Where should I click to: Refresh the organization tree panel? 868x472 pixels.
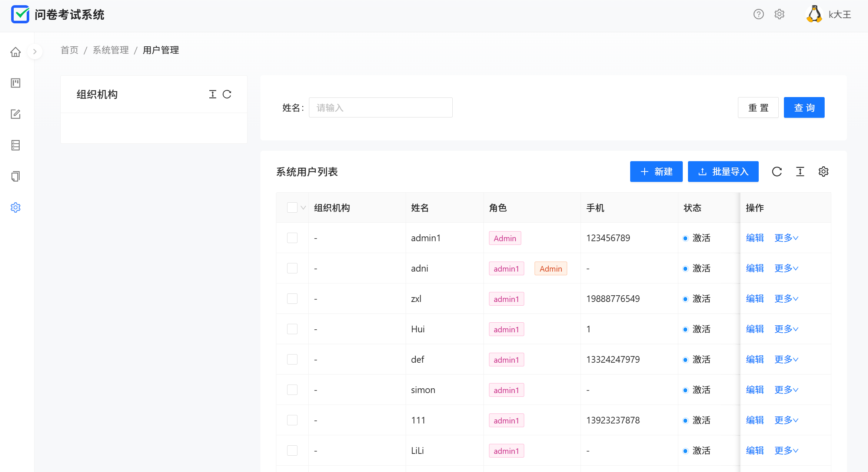[x=227, y=94]
